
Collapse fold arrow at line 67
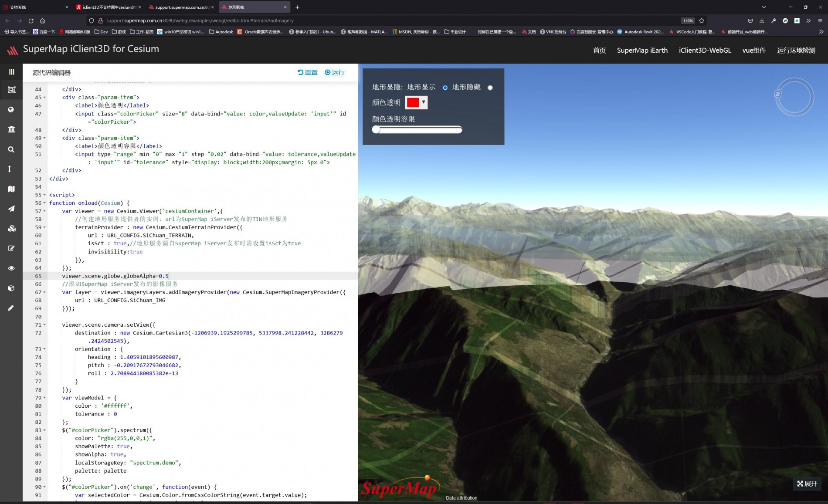pos(44,292)
